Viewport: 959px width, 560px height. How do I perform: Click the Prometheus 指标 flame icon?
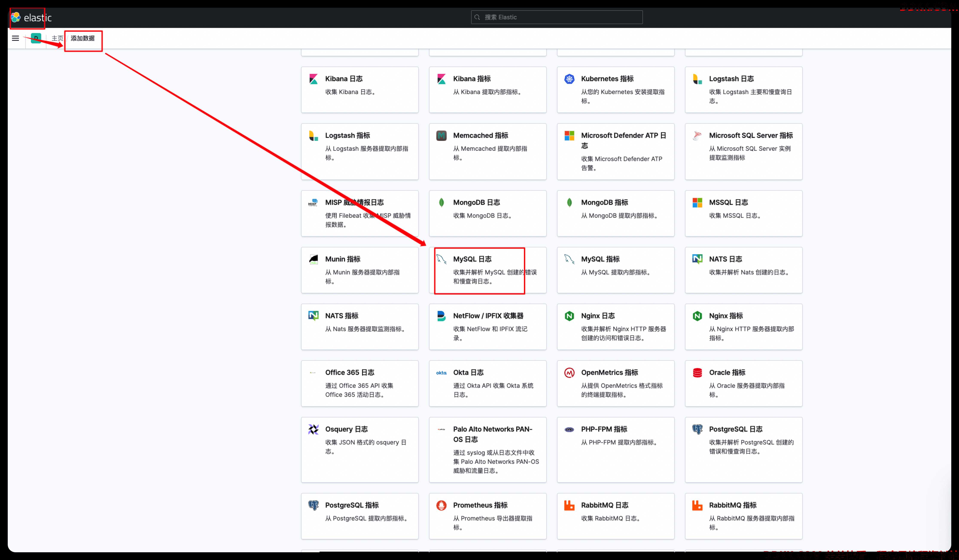click(x=441, y=505)
